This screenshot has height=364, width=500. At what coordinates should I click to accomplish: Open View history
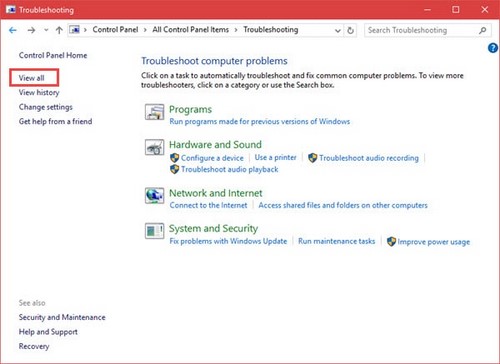[39, 92]
